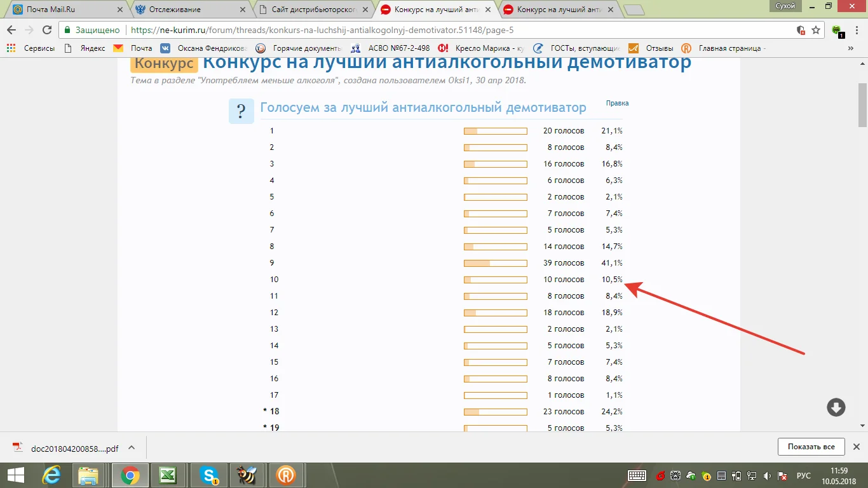This screenshot has width=868, height=488.
Task: Open the orange R application in taskbar
Action: coord(286,475)
